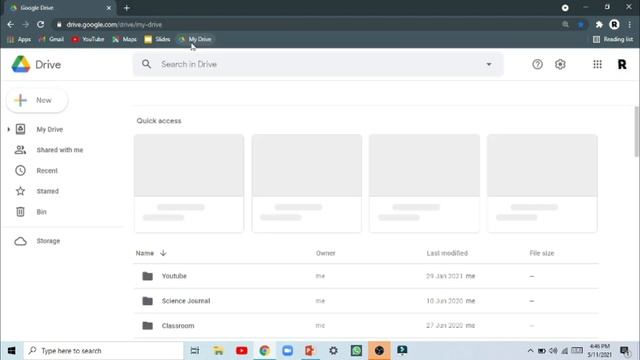Click the Owner column header
This screenshot has width=640, height=360.
pos(325,253)
